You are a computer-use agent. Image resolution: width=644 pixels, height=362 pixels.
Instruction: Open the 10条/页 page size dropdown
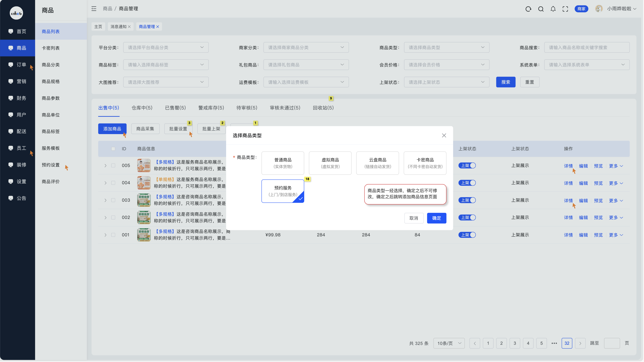pos(449,343)
